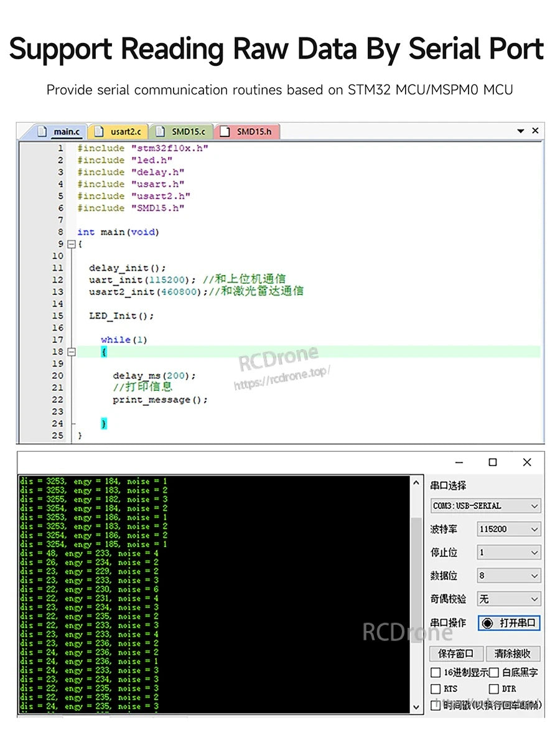Enable the 时间戳 timestamp checkbox
Viewport: 560px width, 730px height.
click(x=436, y=705)
